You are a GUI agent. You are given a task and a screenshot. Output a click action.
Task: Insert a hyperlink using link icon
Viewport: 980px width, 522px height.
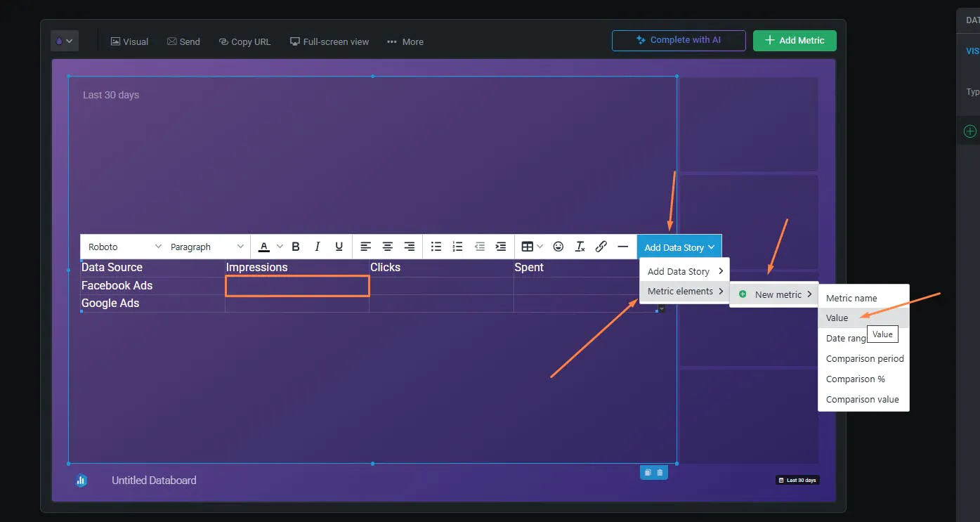pos(601,247)
